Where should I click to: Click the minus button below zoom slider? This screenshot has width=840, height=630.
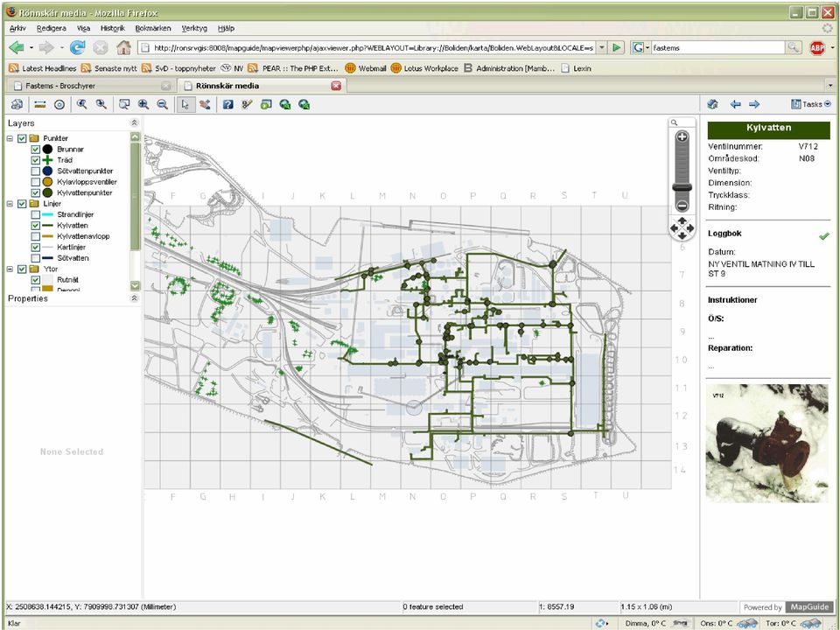tap(682, 206)
